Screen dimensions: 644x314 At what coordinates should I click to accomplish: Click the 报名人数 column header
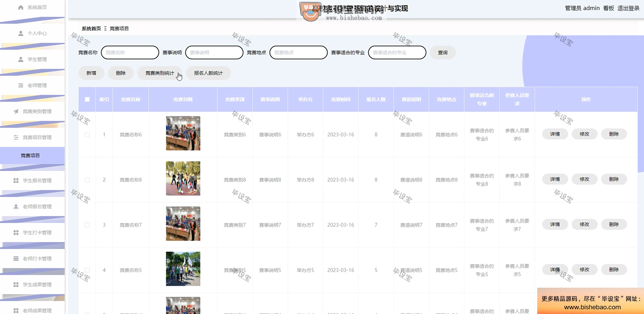(x=376, y=99)
